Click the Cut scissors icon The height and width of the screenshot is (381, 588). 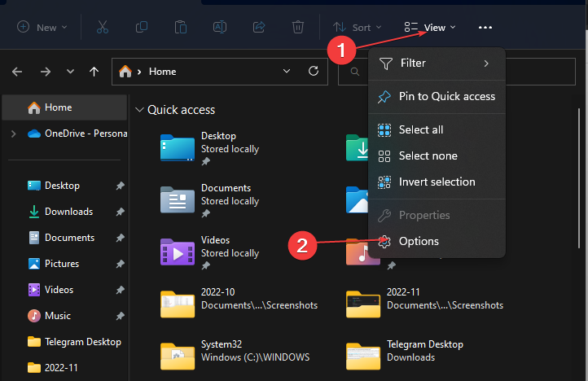[x=103, y=28]
